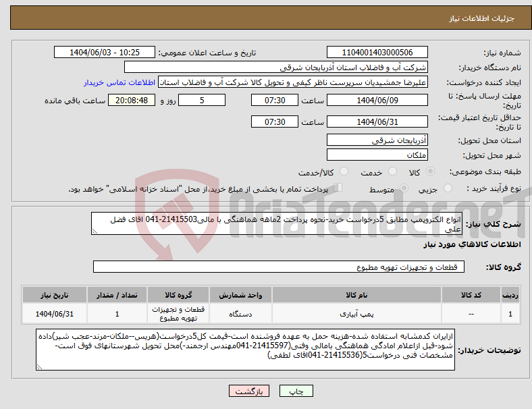Click the delivery city ملکان field
Image resolution: width=532 pixels, height=409 pixels.
pyautogui.click(x=377, y=155)
